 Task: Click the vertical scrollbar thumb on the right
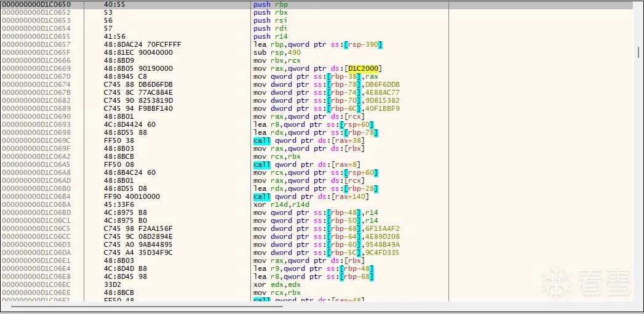[x=638, y=52]
